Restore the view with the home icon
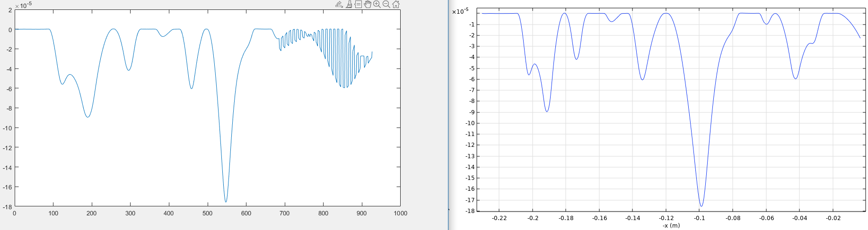Viewport: 868px width, 230px height. (x=396, y=4)
